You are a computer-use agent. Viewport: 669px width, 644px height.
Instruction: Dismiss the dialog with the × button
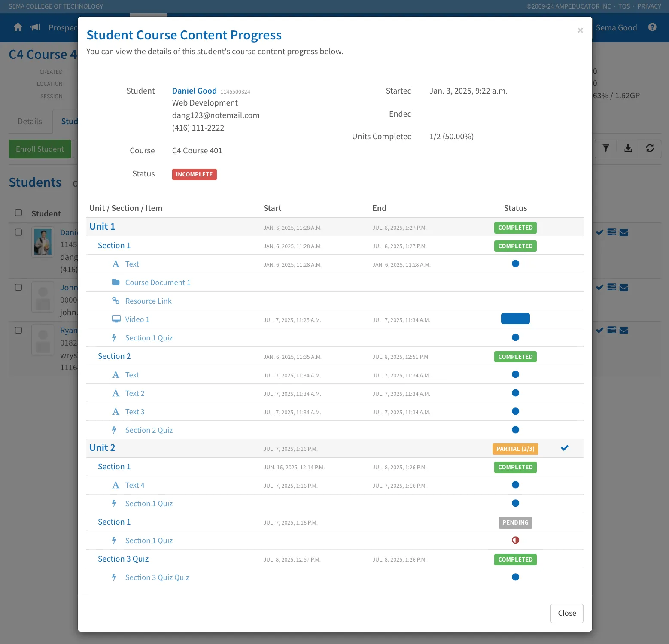580,30
